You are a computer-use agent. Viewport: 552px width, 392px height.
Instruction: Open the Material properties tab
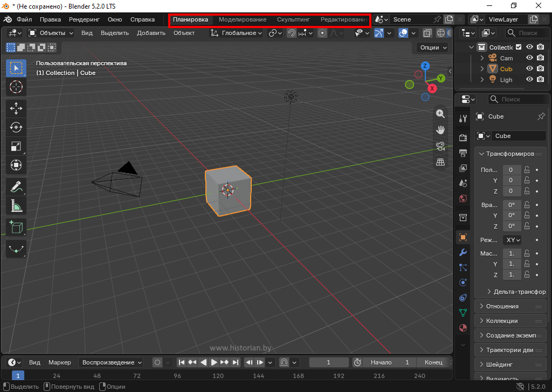463,328
